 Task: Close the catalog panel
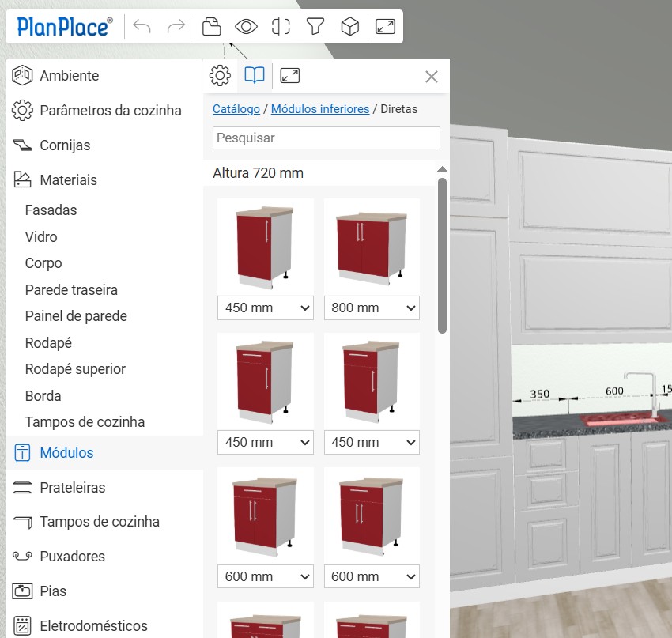tap(432, 77)
